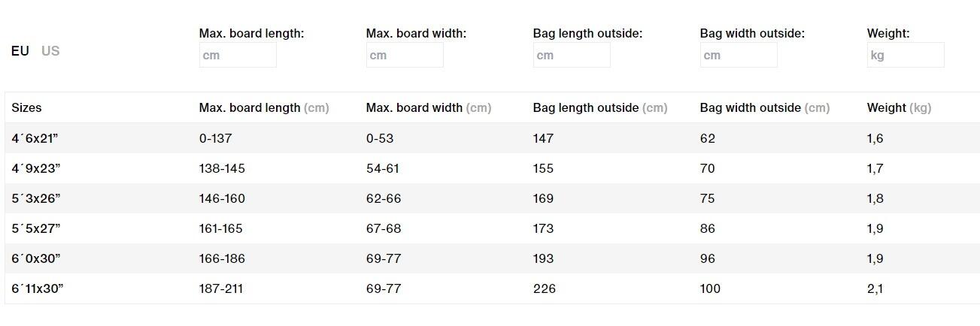Select the 4´9x23” size row
The width and height of the screenshot is (980, 326).
pyautogui.click(x=492, y=168)
